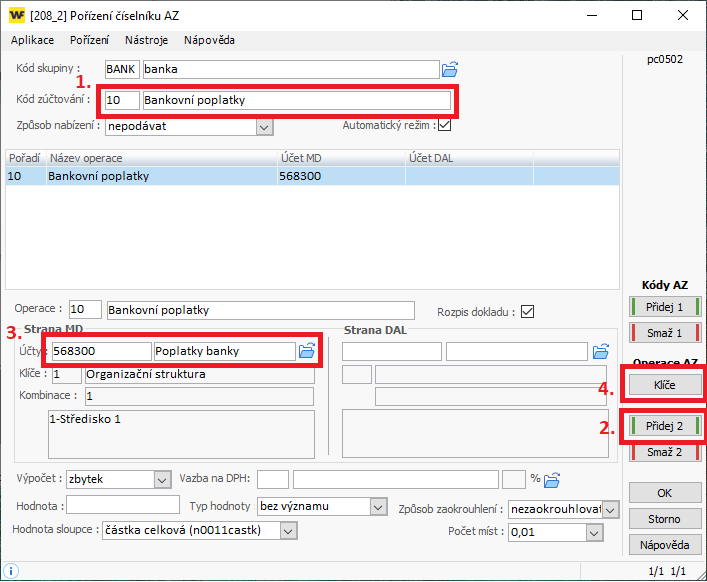Open account lookup folder for Strana MD

pos(307,351)
